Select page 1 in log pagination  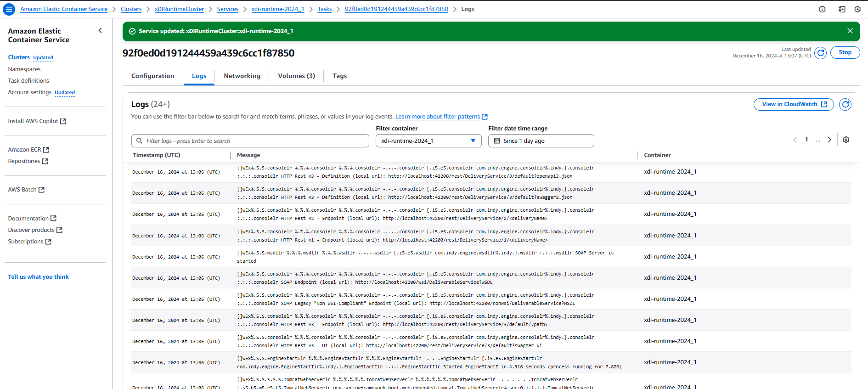806,140
